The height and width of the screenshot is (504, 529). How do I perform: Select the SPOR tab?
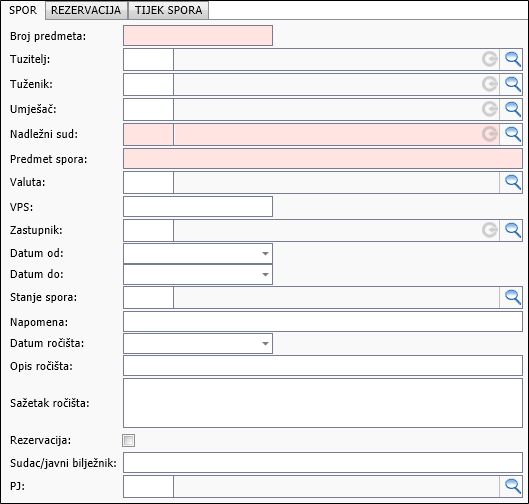(23, 10)
